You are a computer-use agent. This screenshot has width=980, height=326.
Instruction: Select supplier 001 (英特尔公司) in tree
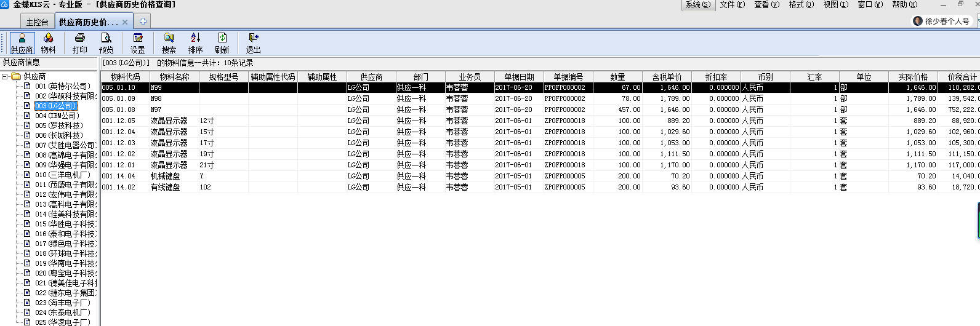(63, 86)
